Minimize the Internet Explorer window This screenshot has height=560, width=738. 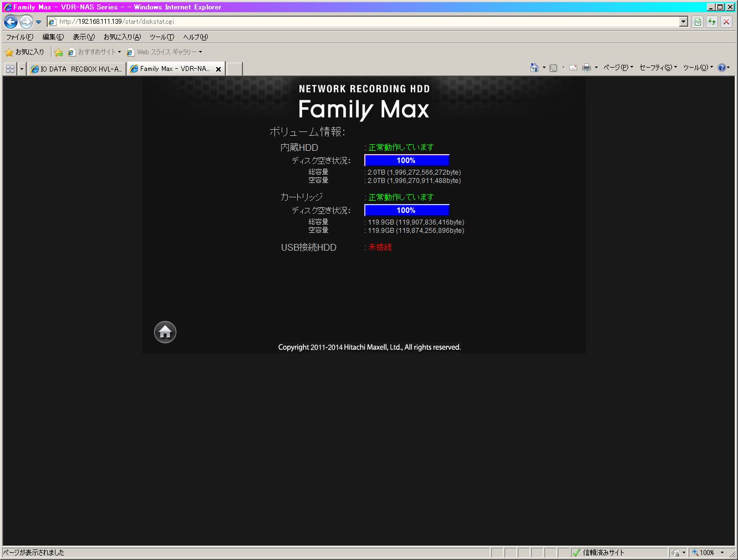[711, 7]
